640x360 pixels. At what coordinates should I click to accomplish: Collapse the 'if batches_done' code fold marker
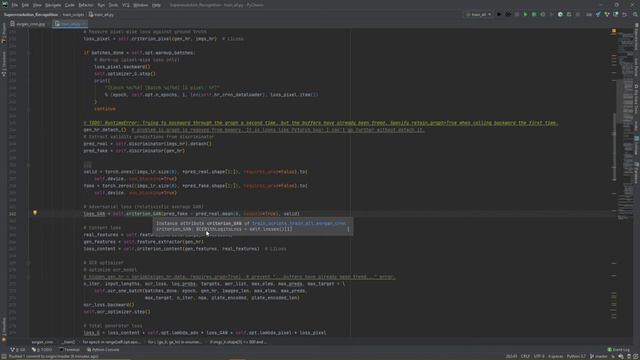(x=28, y=53)
